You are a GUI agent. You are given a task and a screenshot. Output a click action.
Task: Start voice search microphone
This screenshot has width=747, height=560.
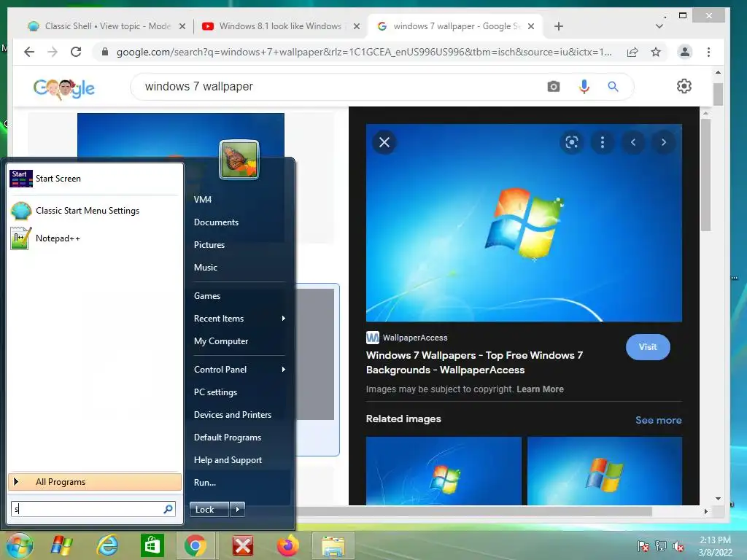pyautogui.click(x=584, y=87)
